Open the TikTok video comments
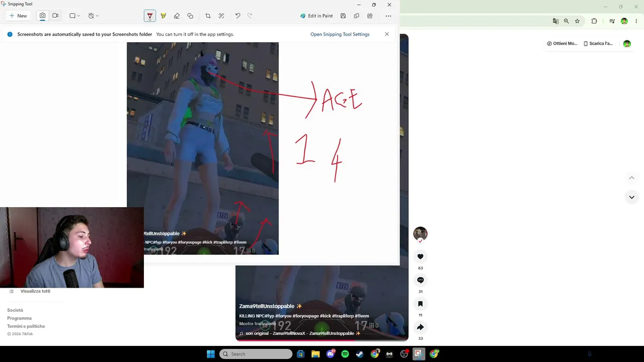Screen dimensions: 644x362 click(x=421, y=280)
